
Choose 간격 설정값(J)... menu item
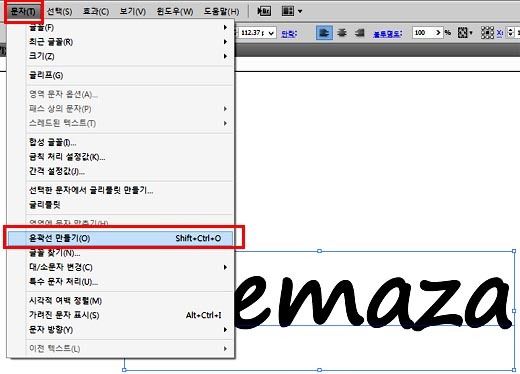point(130,171)
